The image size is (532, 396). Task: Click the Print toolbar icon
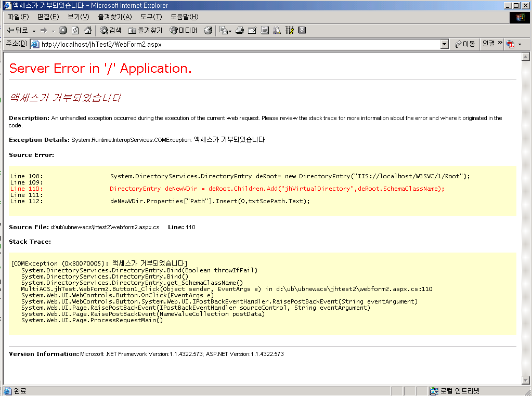(240, 31)
